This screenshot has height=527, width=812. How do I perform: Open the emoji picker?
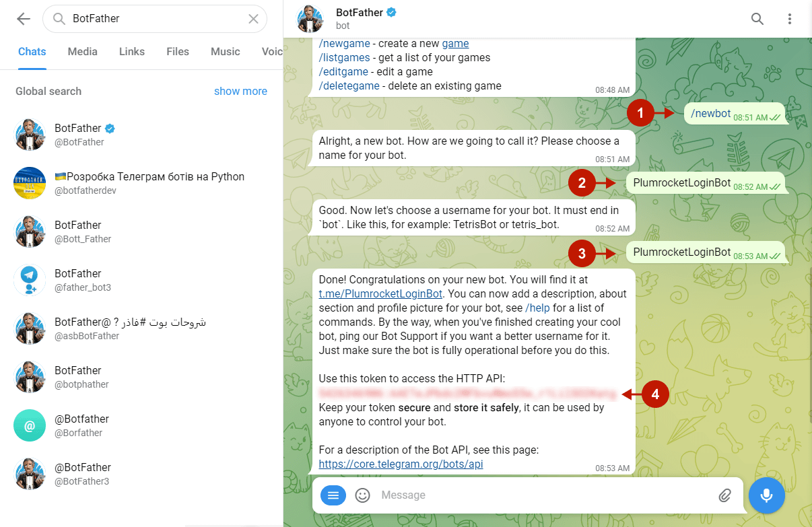click(363, 495)
